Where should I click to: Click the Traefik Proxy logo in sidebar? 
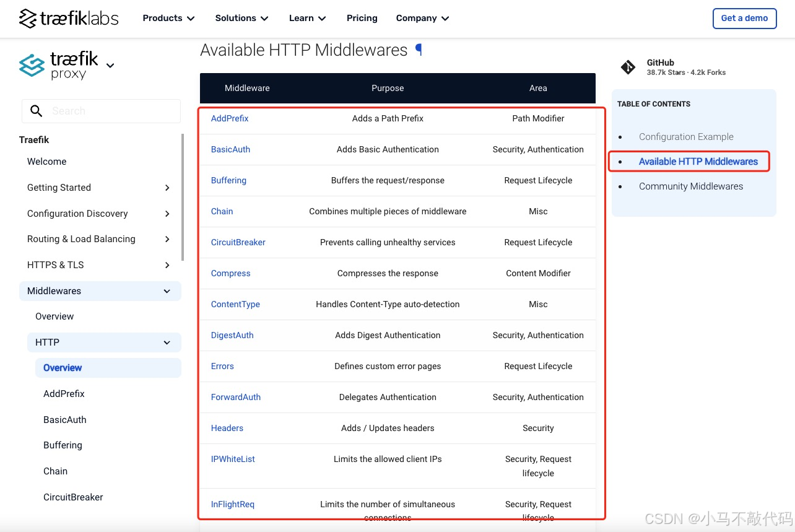[59, 66]
